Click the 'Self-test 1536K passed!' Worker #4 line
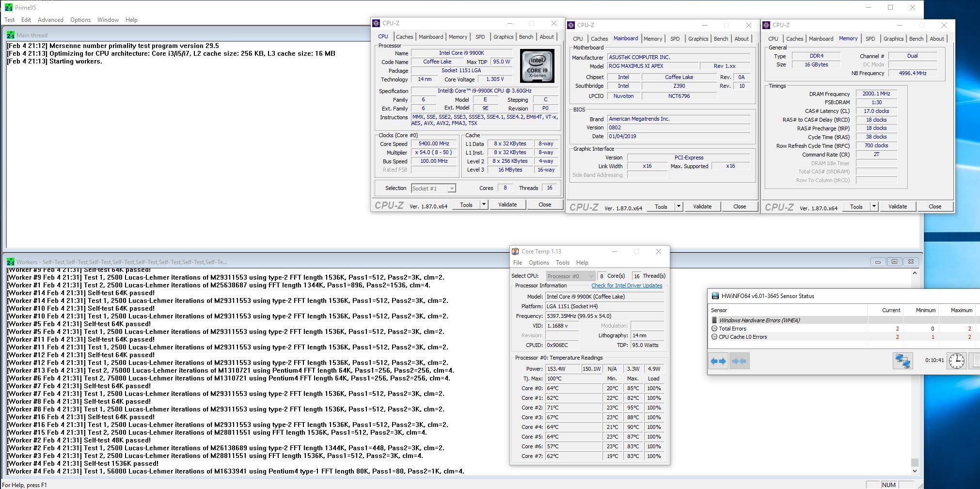The height and width of the screenshot is (489, 980). coord(82,463)
